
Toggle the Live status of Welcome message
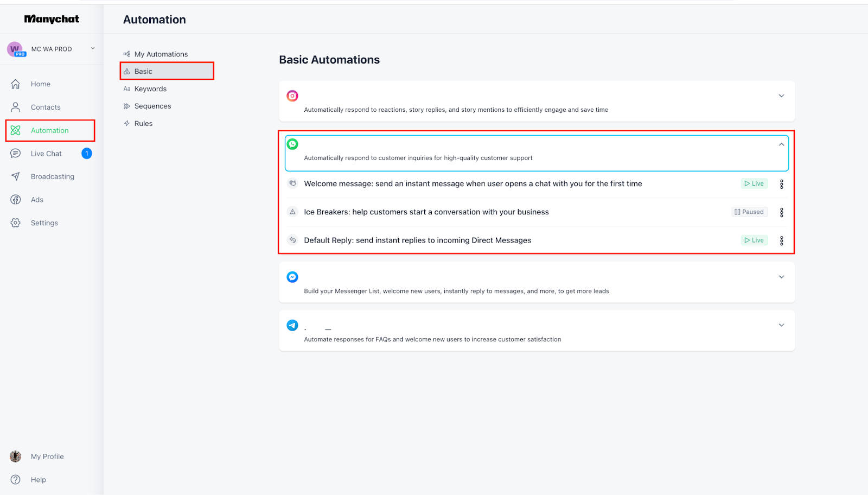(754, 184)
